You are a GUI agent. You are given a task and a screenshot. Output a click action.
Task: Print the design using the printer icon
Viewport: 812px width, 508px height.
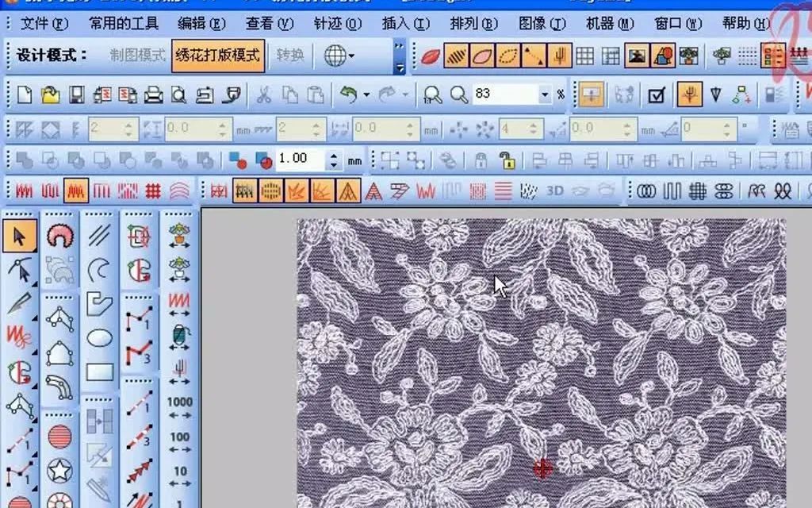pyautogui.click(x=153, y=95)
